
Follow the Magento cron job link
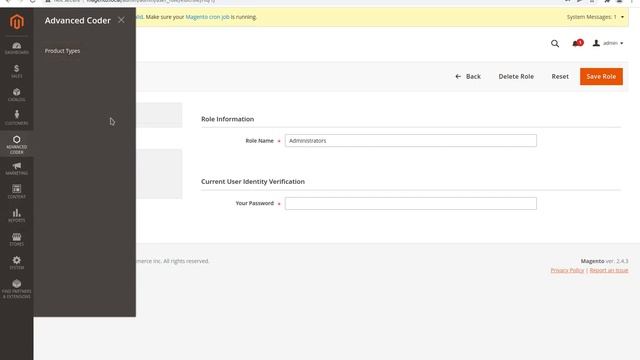point(207,17)
